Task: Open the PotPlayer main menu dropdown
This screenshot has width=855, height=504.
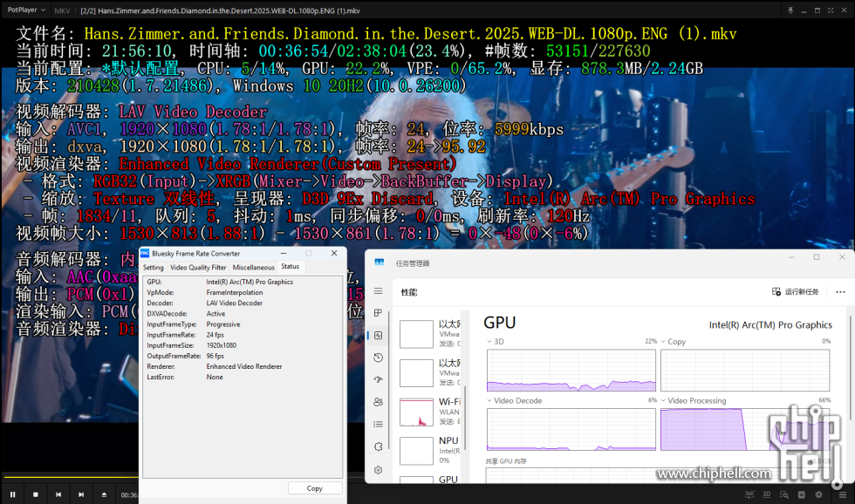Action: [26, 10]
